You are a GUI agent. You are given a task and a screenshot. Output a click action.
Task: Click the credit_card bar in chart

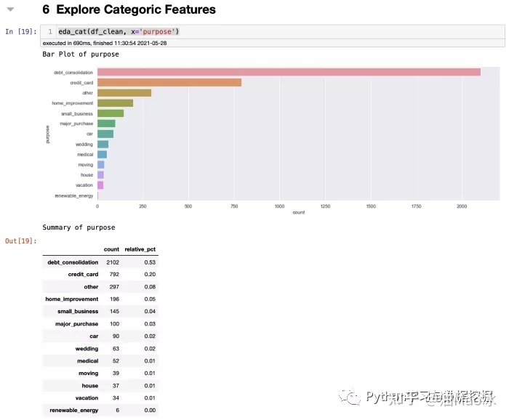tap(169, 82)
